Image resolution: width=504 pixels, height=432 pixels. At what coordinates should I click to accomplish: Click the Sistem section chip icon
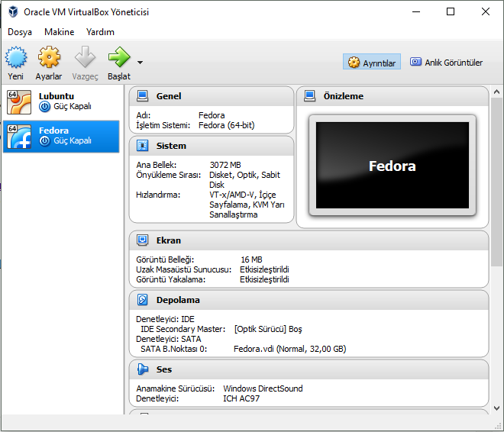pos(142,146)
